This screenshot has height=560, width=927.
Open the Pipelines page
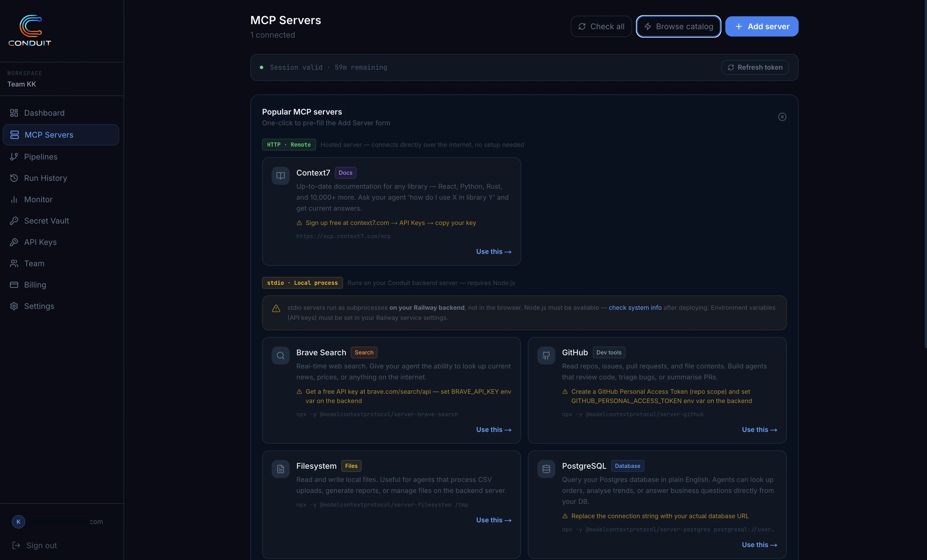41,157
